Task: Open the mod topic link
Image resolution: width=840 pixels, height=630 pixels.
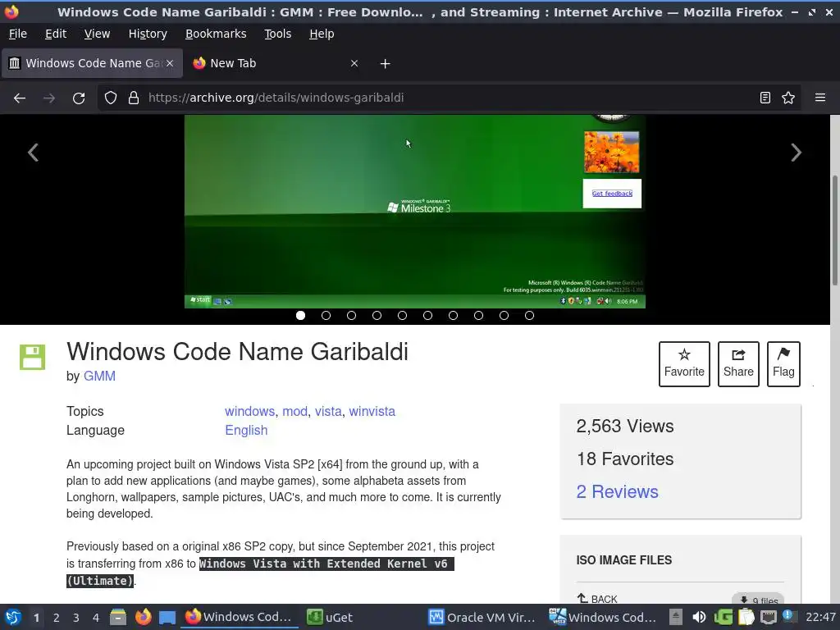Action: (x=294, y=412)
